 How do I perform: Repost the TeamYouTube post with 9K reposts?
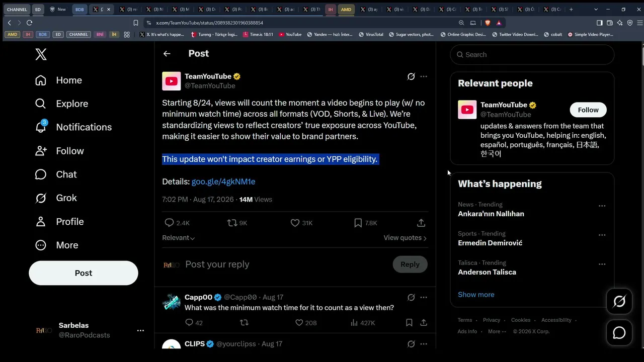click(237, 223)
